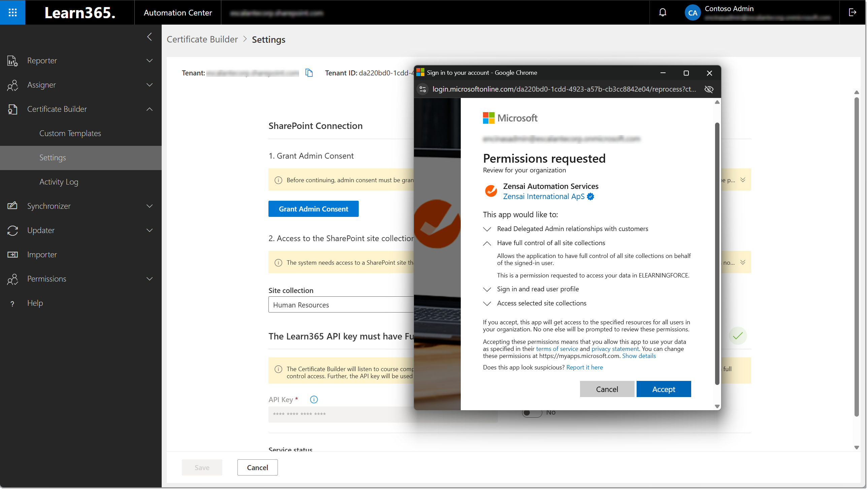
Task: Click the Automation Center tab
Action: click(178, 12)
